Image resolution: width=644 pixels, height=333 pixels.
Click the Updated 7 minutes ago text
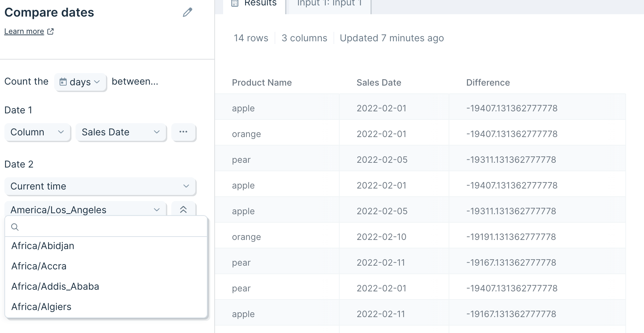point(392,38)
